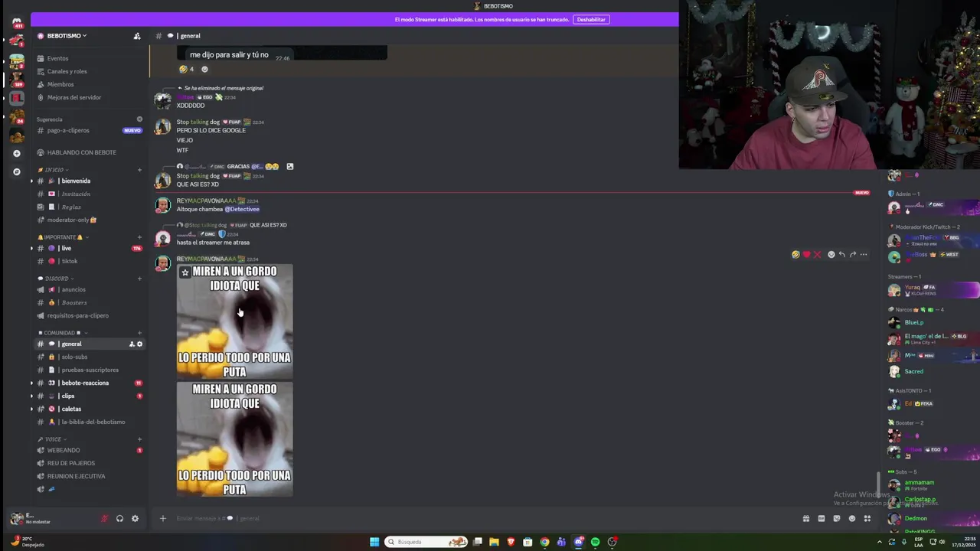Add channel to IMPORTANTE category
Viewport: 980px width, 551px height.
pyautogui.click(x=139, y=237)
